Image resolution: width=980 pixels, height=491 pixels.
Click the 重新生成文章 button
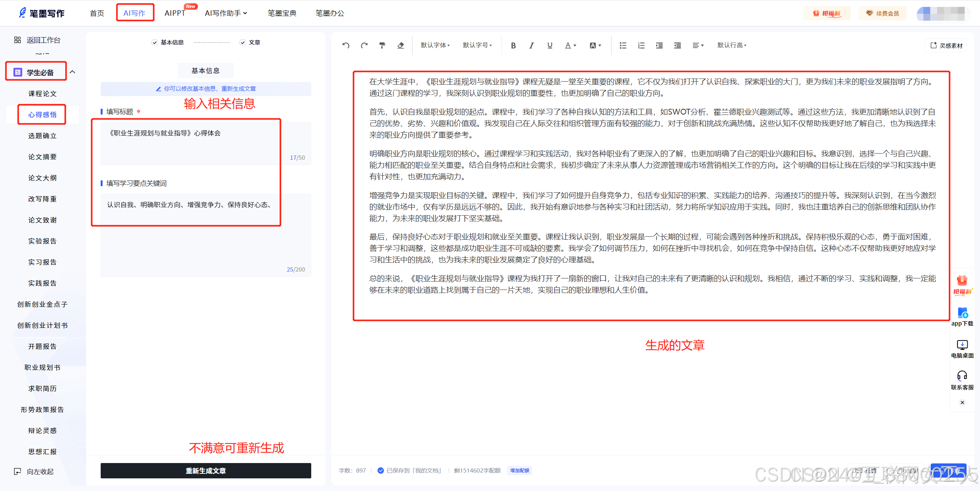pyautogui.click(x=206, y=471)
